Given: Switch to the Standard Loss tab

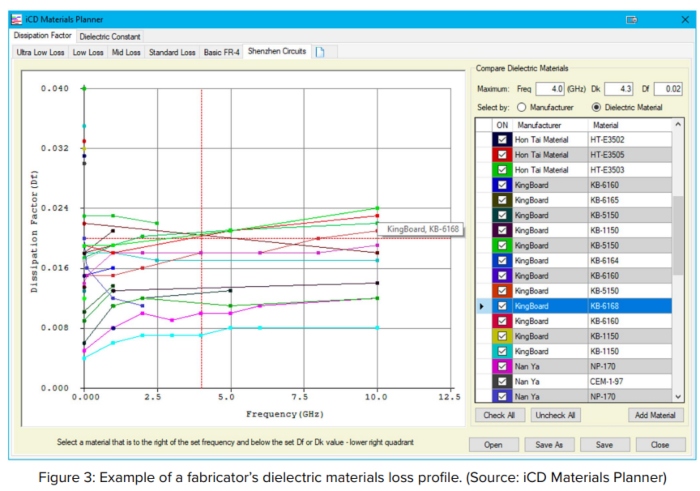Looking at the screenshot, I should point(172,52).
